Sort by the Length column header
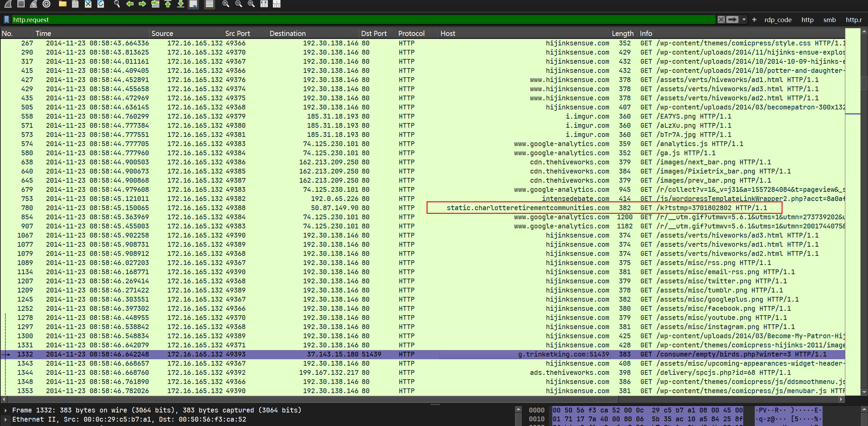868x426 pixels. pos(624,33)
